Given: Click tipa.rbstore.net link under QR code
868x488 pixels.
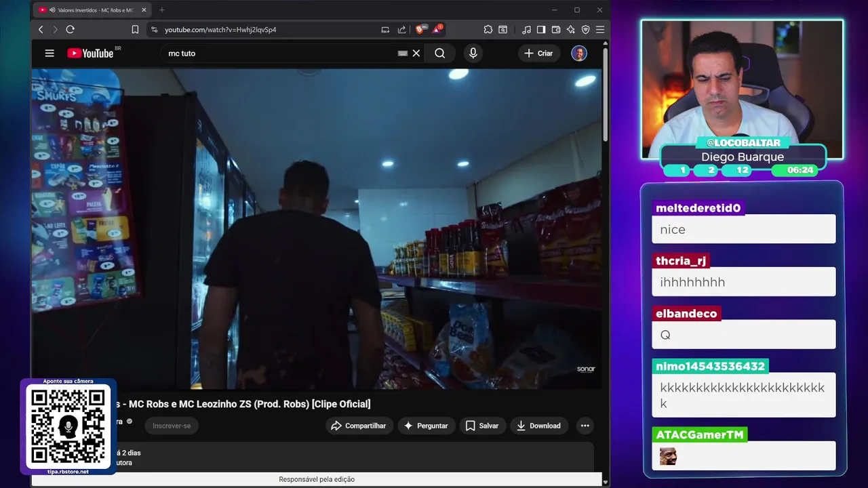Looking at the screenshot, I should pyautogui.click(x=68, y=472).
